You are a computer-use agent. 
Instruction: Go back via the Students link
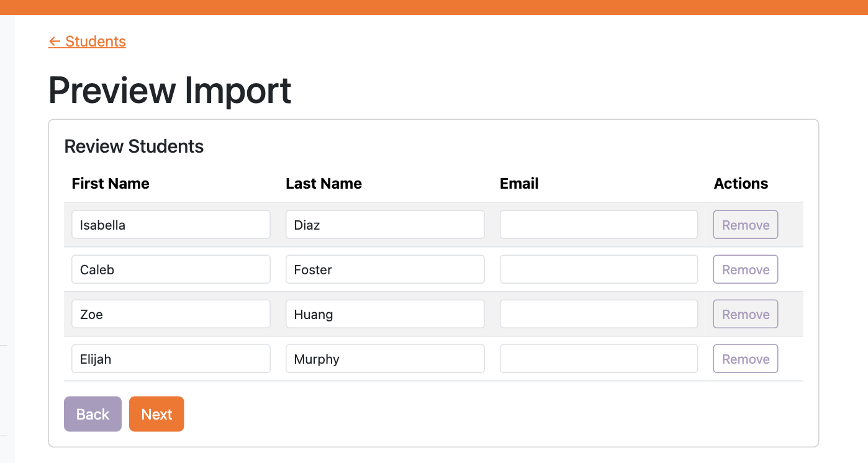coord(87,42)
